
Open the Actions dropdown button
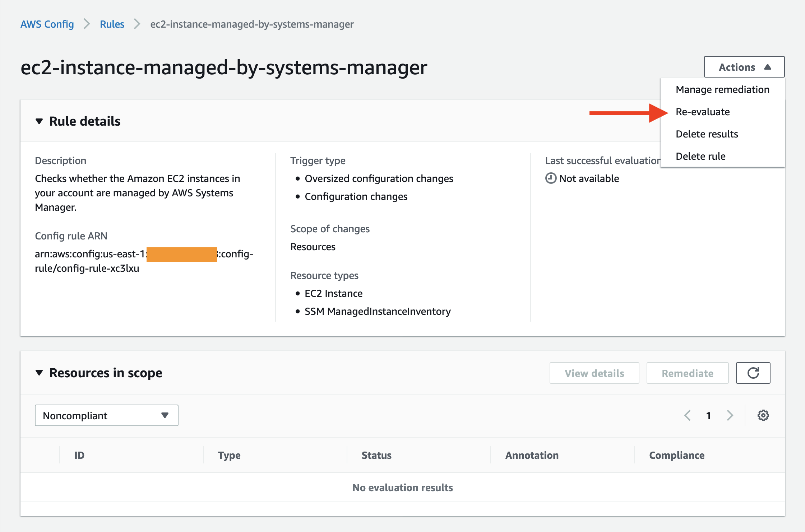coord(744,67)
